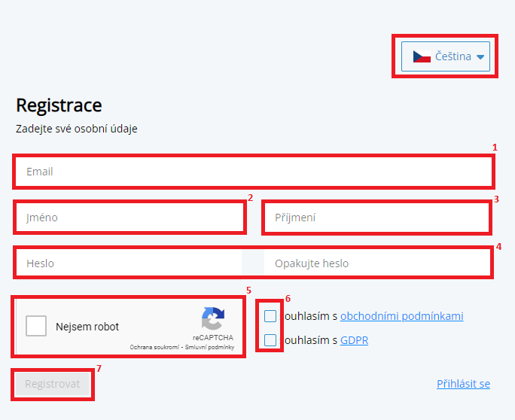515x420 pixels.
Task: Open the Čeština language dropdown
Action: point(445,56)
